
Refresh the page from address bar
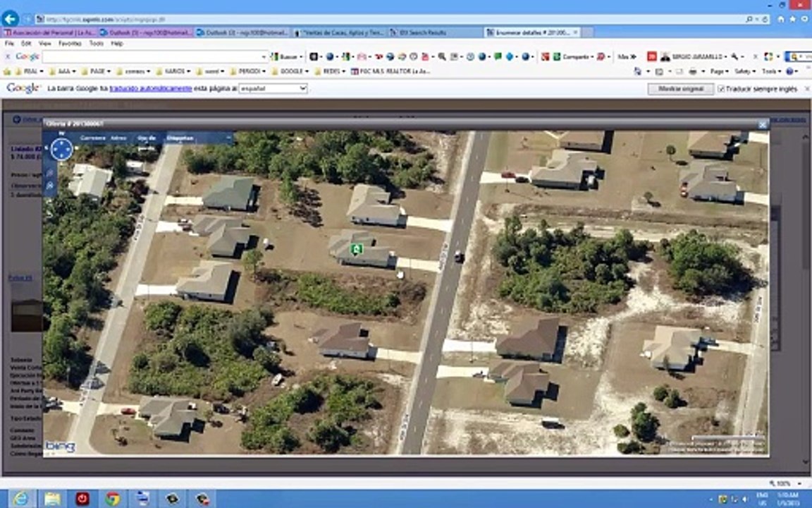click(x=765, y=20)
